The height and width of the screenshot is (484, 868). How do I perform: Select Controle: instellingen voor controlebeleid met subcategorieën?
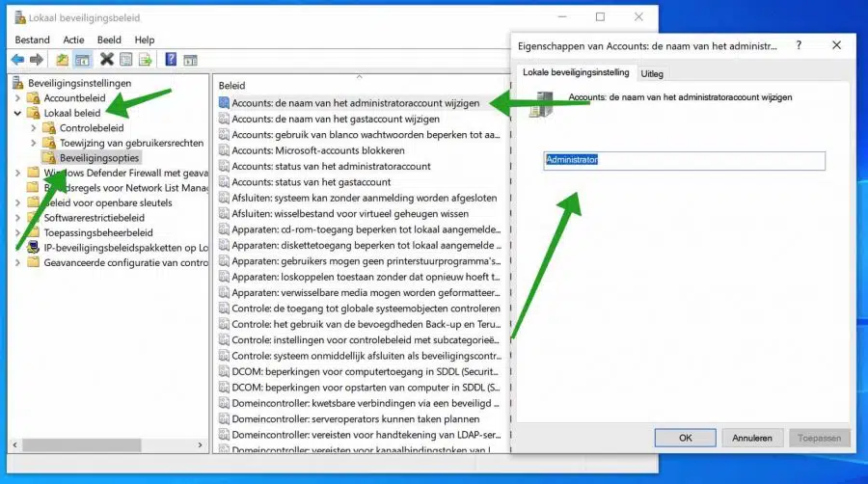pos(366,339)
